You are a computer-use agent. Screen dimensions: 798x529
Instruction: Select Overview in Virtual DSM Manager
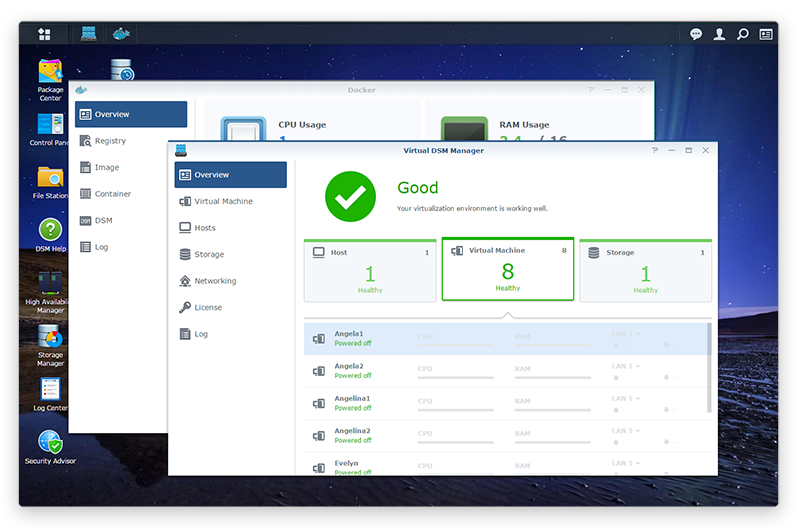pos(231,175)
